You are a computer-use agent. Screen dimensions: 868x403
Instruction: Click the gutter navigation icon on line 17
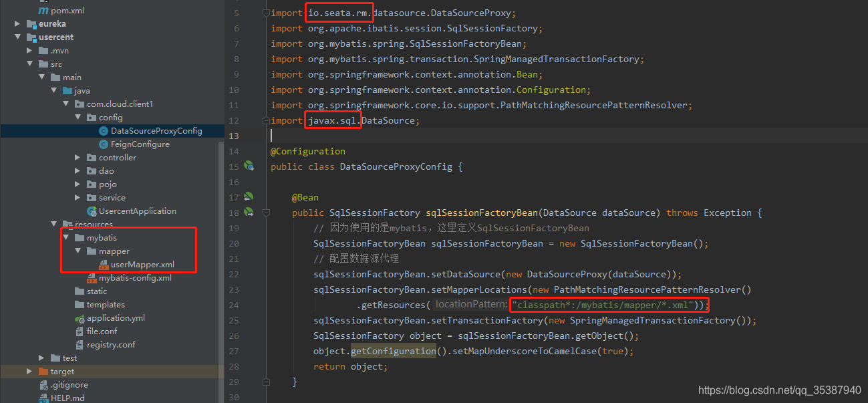pos(249,197)
